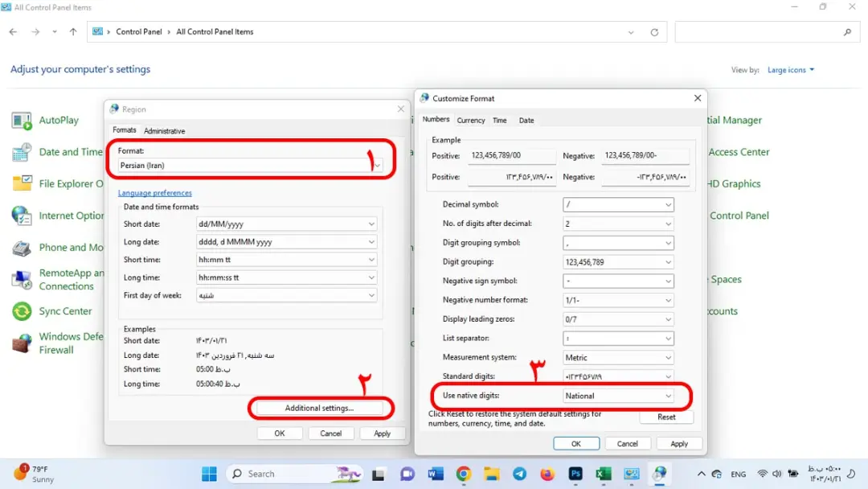The width and height of the screenshot is (868, 489).
Task: Expand the Format Persian (Iran) dropdown
Action: [x=250, y=165]
